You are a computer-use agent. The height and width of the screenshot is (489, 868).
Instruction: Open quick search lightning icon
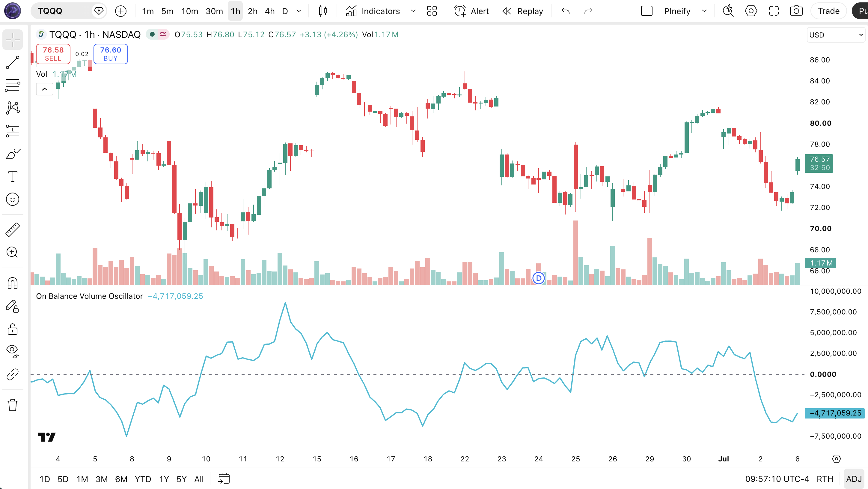[728, 11]
